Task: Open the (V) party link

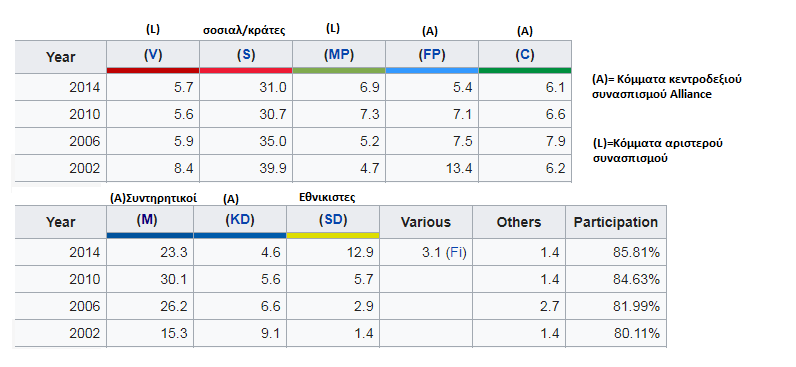Action: pyautogui.click(x=153, y=55)
